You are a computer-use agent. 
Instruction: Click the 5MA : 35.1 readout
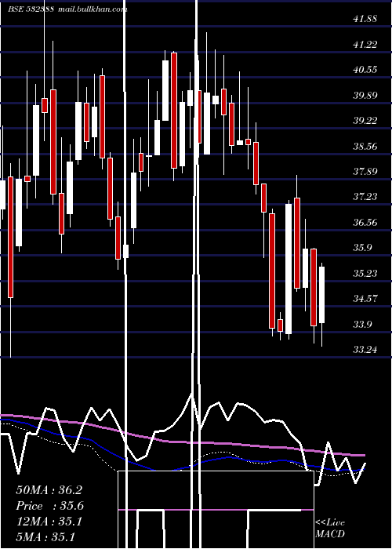click(x=45, y=537)
